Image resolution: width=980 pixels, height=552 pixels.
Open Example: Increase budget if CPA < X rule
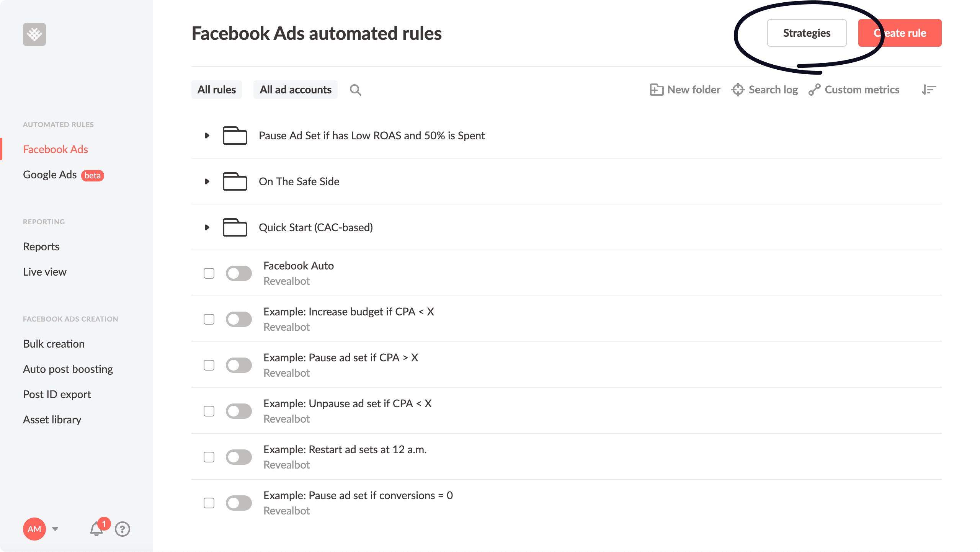[349, 312]
